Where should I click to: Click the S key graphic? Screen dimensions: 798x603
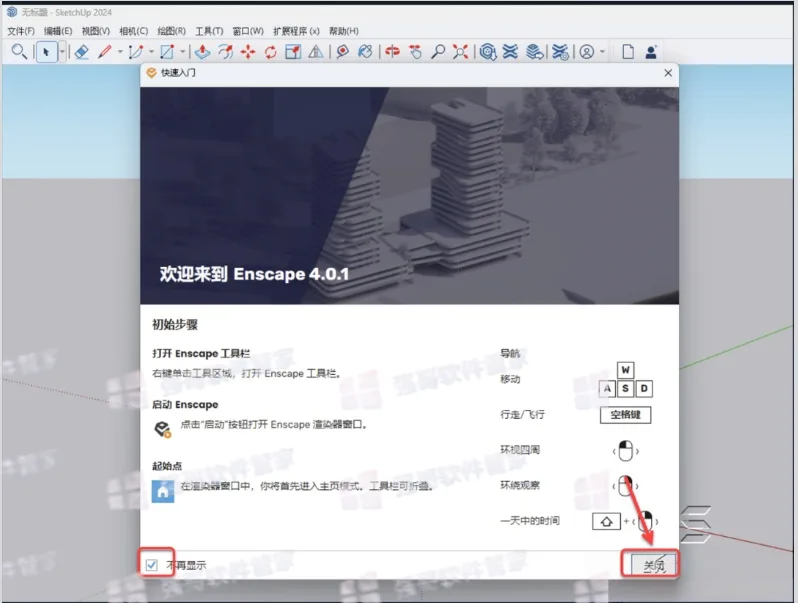tap(625, 389)
